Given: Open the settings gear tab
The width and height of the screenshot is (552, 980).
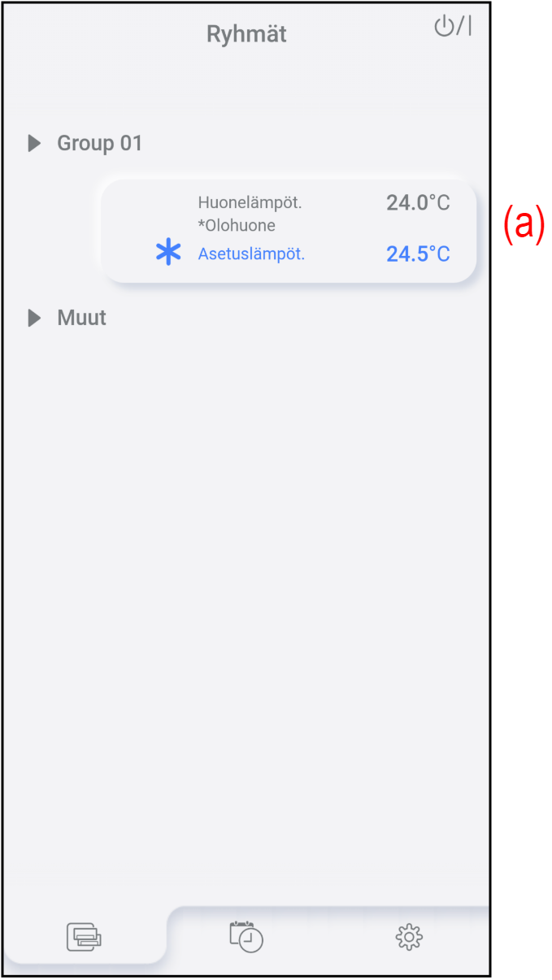Looking at the screenshot, I should [409, 938].
